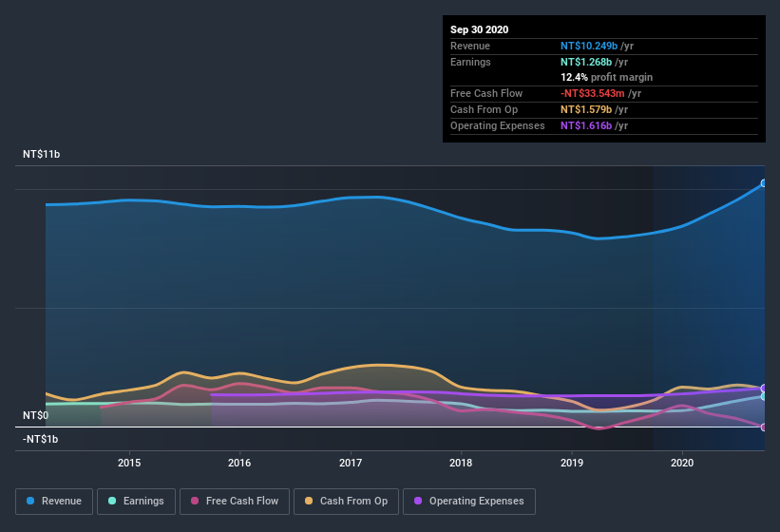Toggle the Cash From Op legend series
This screenshot has width=780, height=532.
coord(346,502)
